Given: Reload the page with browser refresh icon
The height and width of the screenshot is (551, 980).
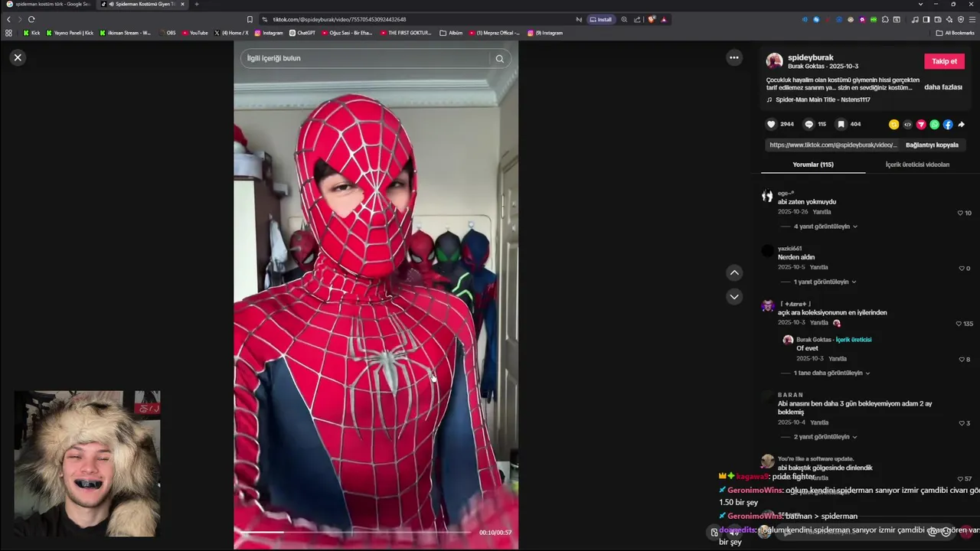Looking at the screenshot, I should pos(31,19).
